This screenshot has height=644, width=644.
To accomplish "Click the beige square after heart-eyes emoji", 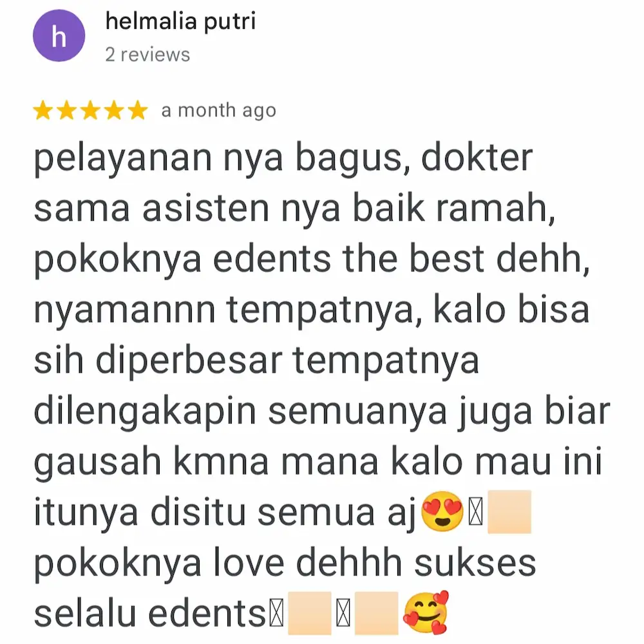I will point(509,512).
